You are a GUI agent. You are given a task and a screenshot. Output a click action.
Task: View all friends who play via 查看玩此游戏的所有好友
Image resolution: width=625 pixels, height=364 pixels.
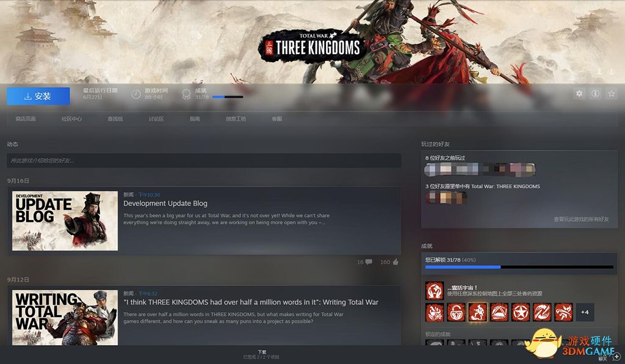581,219
